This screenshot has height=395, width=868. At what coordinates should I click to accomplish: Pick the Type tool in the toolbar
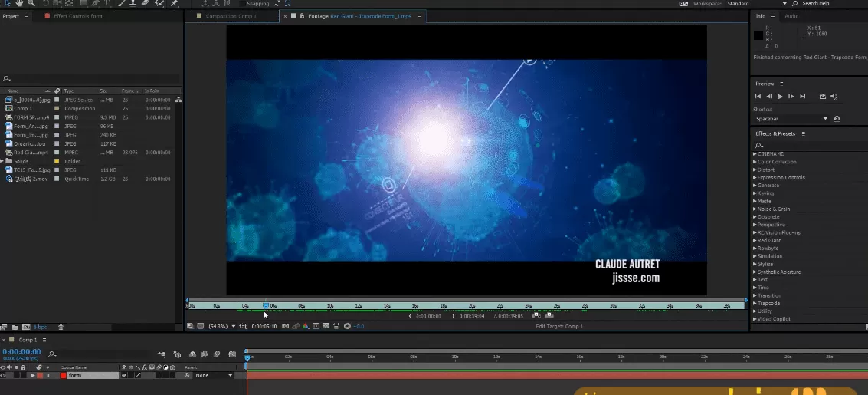(107, 3)
